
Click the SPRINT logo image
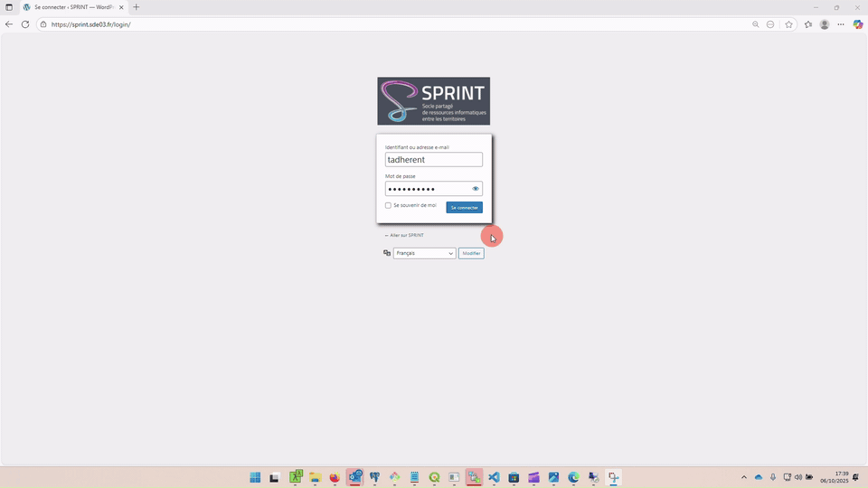tap(433, 101)
